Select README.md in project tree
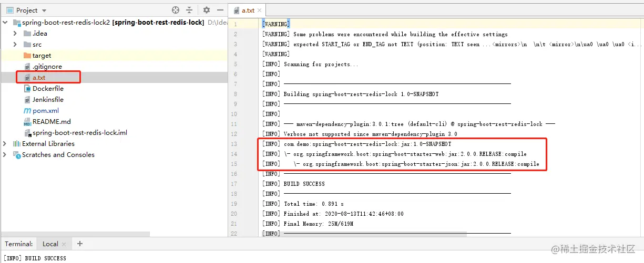This screenshot has width=644, height=263. [x=52, y=122]
